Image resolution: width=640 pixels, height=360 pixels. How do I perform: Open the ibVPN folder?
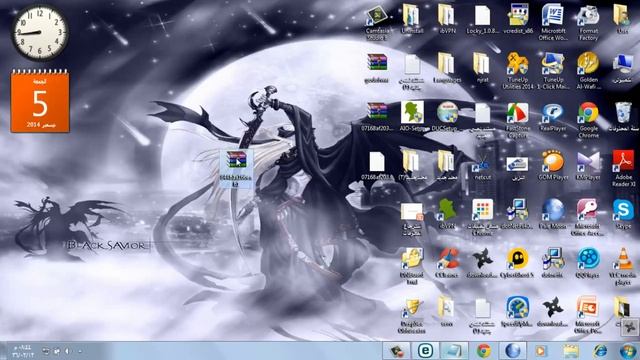447,20
